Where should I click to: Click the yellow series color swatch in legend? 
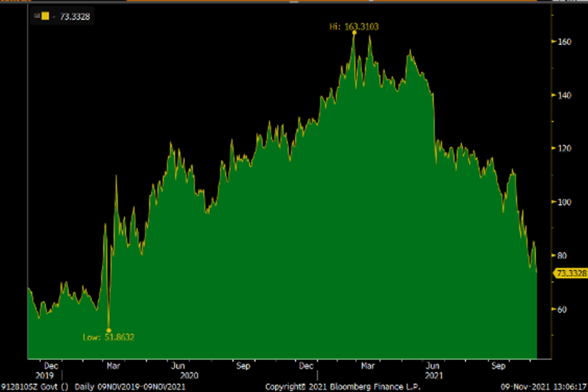[45, 17]
